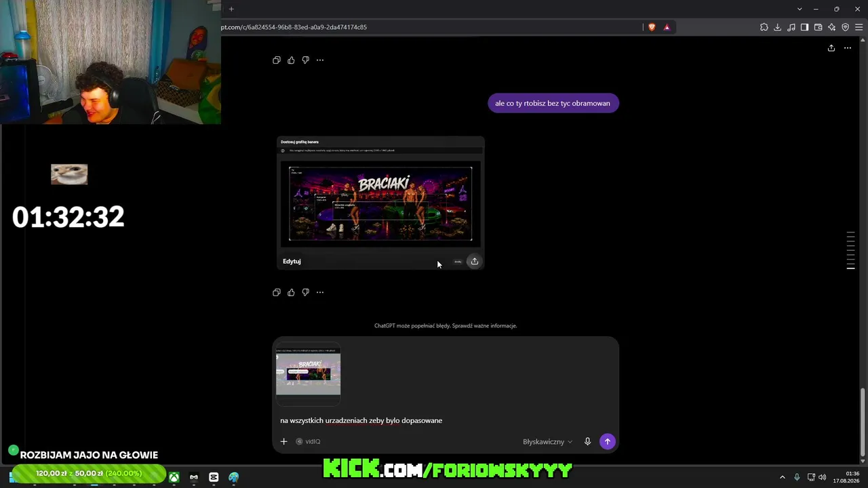This screenshot has width=868, height=488.
Task: Click the taskbar microphone tray icon
Action: click(797, 477)
